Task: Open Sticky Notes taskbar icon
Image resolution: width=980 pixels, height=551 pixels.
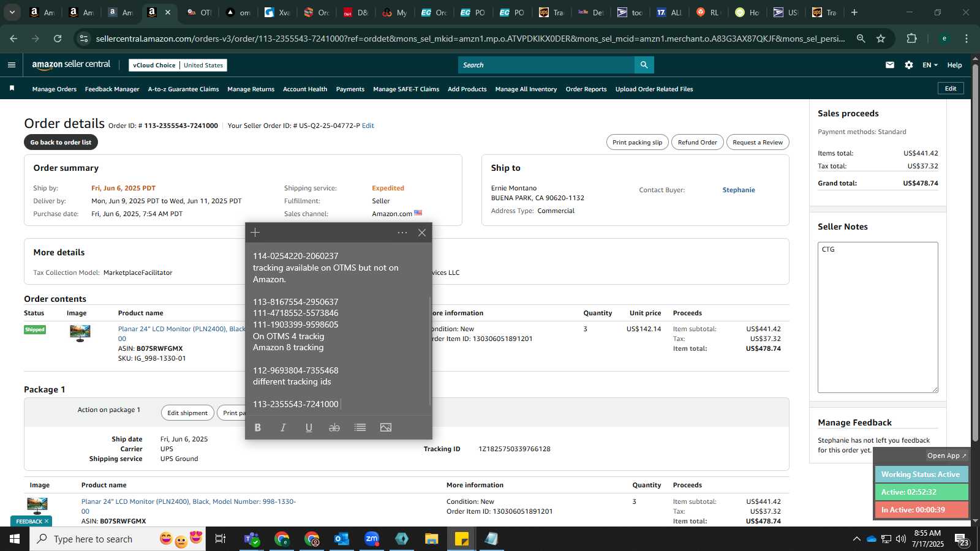Action: (462, 539)
